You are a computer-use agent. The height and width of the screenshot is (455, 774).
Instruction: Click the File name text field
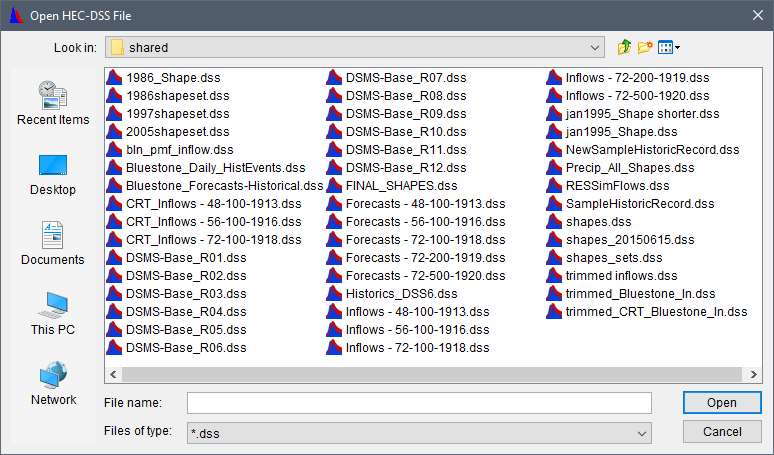(419, 403)
